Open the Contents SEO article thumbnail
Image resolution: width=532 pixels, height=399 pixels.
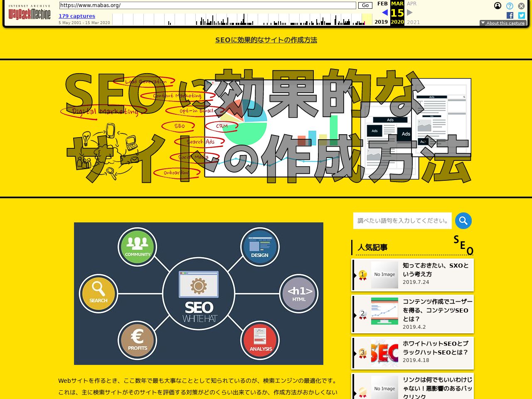click(x=384, y=311)
